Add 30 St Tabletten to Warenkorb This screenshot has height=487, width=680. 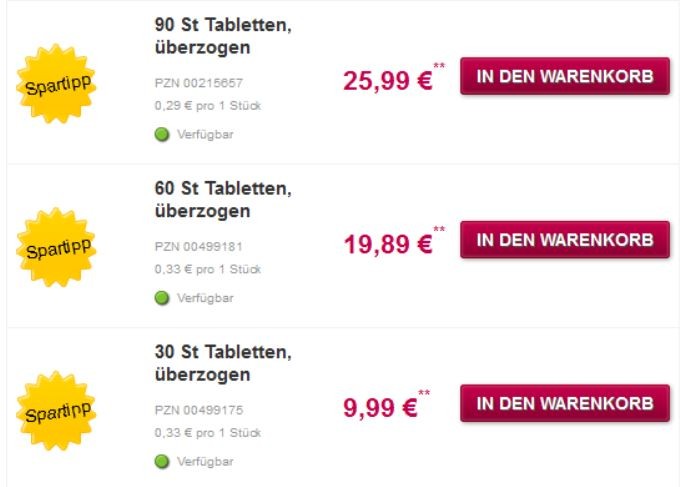click(x=565, y=403)
